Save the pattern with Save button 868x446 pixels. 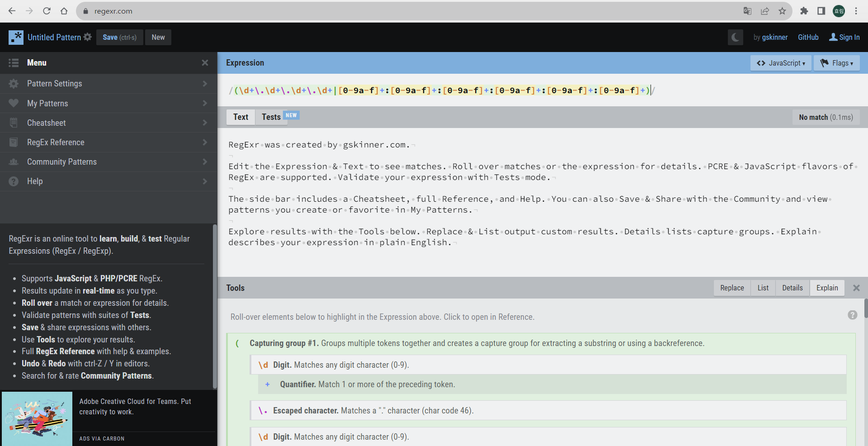point(119,37)
